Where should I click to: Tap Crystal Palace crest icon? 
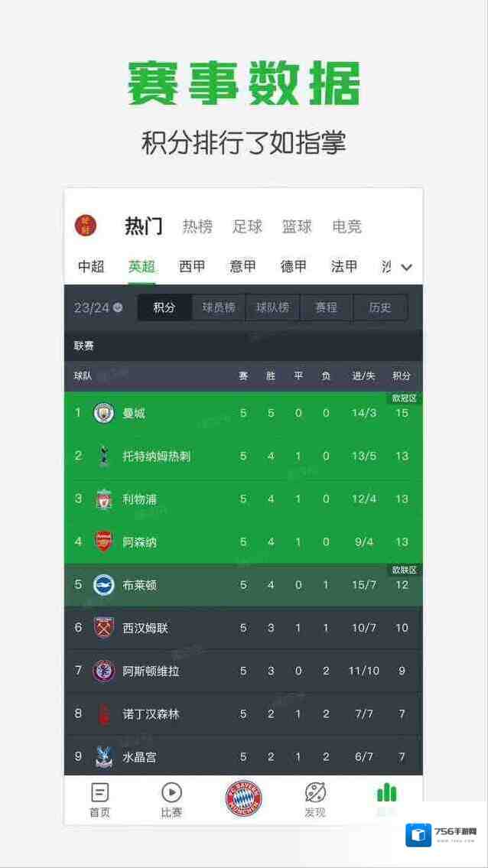[103, 757]
